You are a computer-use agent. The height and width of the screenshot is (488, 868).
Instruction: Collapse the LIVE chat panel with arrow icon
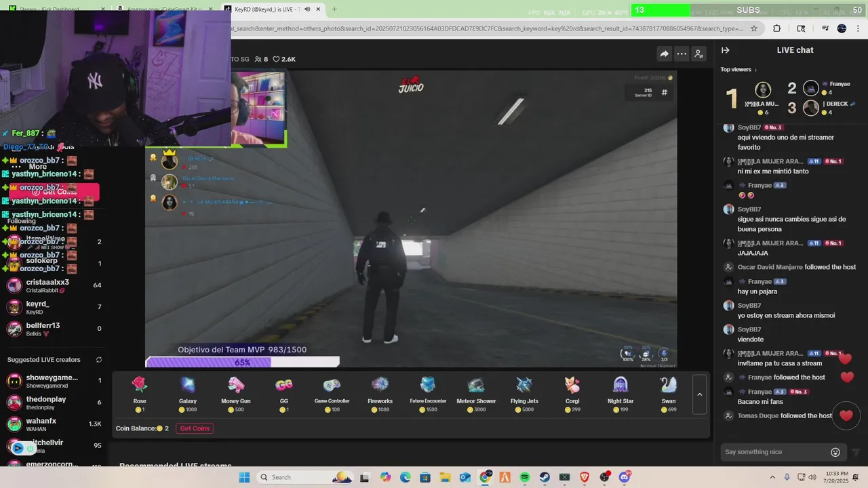(726, 50)
